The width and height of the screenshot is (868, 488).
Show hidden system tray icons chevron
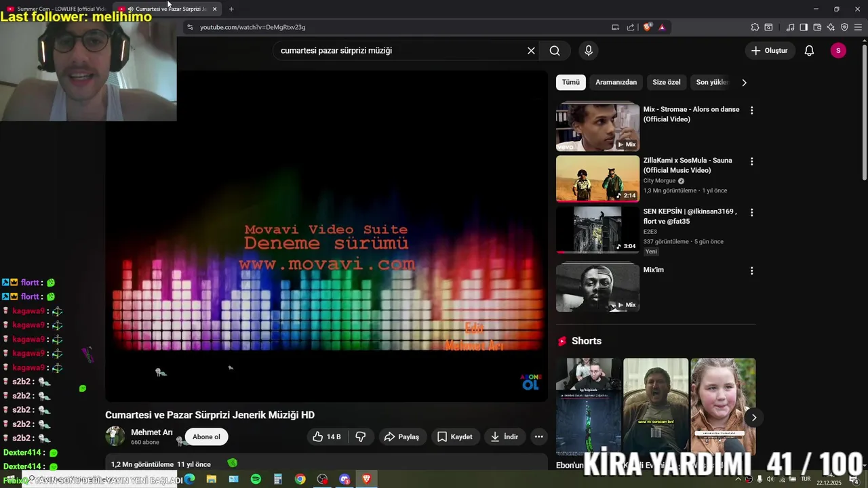point(738,479)
